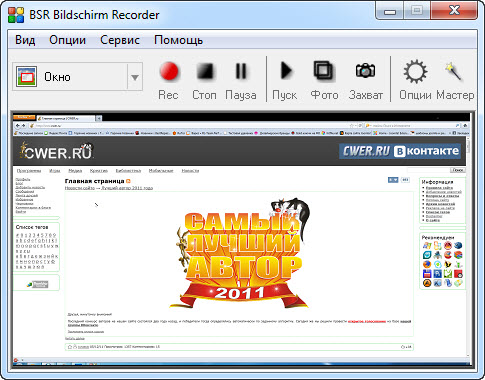Minimize the BSR Bildschirm Recorder window
485x380 pixels.
[x=390, y=11]
